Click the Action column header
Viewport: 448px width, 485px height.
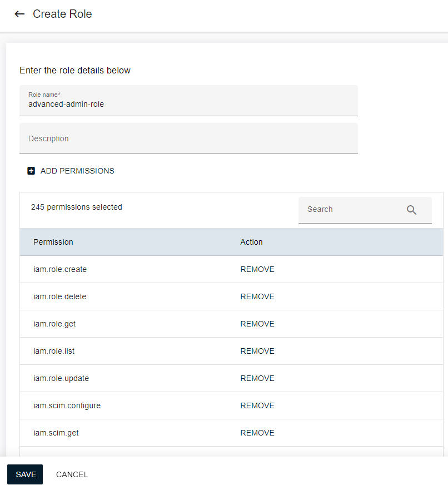click(x=251, y=242)
